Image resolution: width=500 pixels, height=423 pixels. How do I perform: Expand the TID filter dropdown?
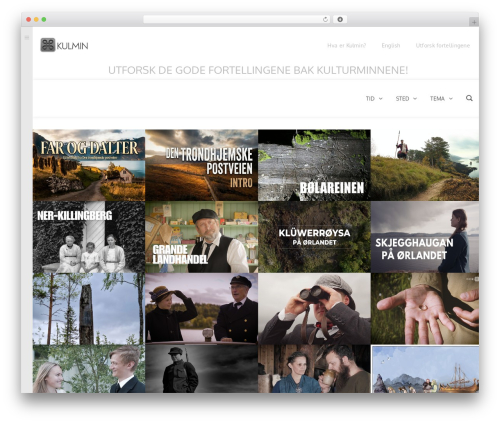374,99
